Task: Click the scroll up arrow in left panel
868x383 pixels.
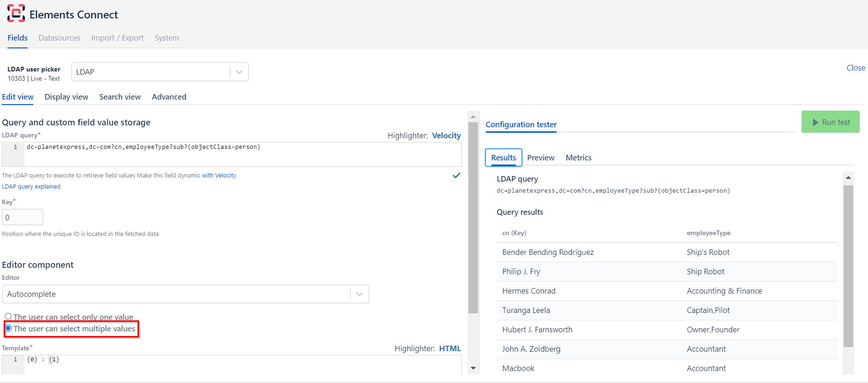Action: [473, 117]
